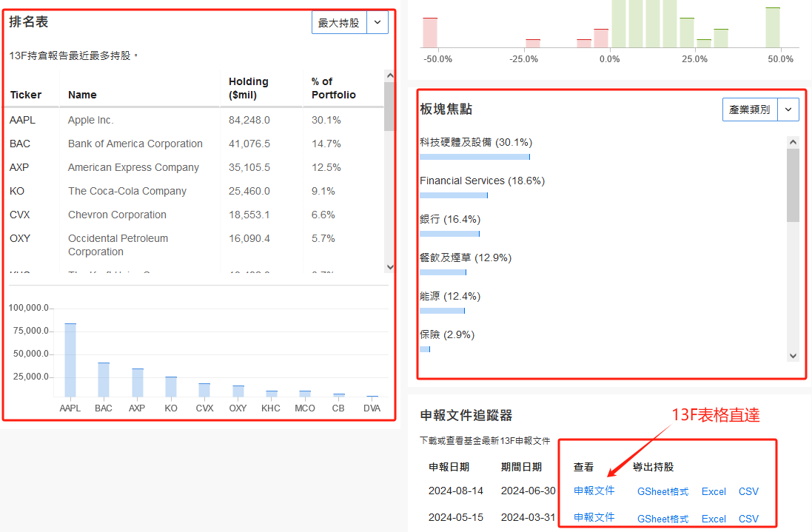Download Excel for 2024-08-14 filing
This screenshot has width=812, height=532.
[714, 491]
